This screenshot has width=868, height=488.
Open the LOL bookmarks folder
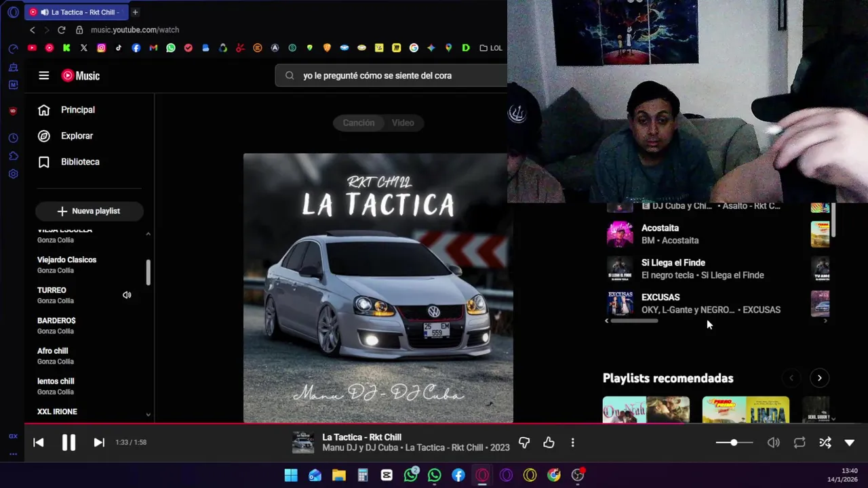tap(490, 48)
